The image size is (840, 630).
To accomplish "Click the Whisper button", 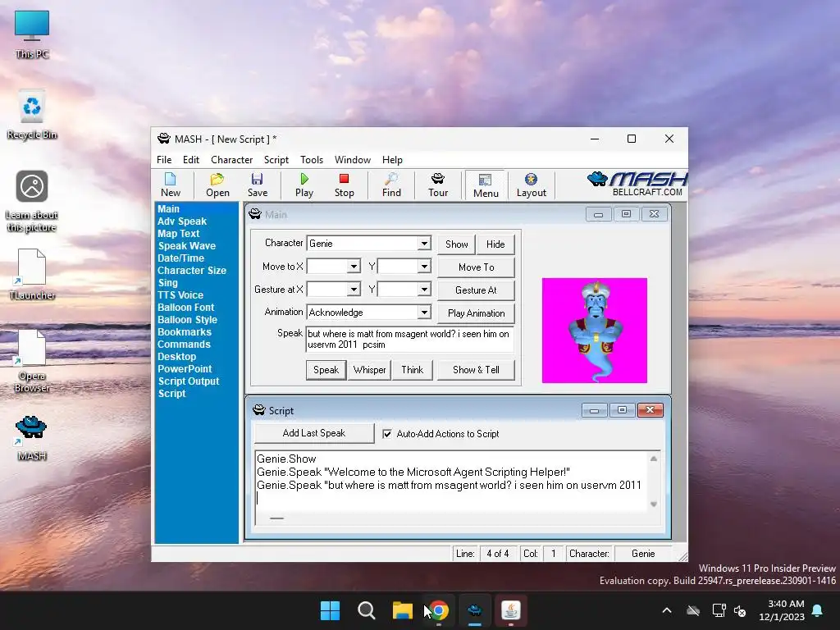I will coord(369,370).
